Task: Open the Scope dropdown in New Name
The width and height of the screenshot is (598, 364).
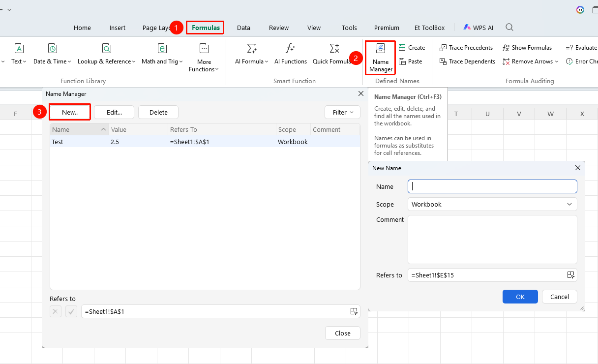Action: pos(492,204)
